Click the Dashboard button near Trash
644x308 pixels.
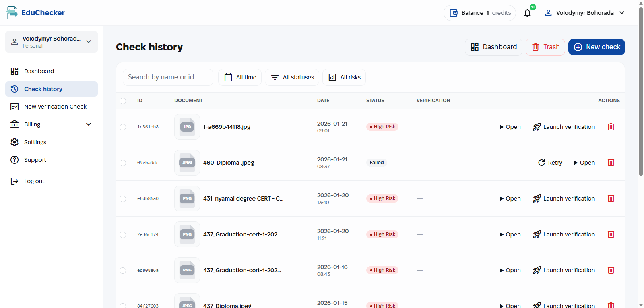pos(494,47)
